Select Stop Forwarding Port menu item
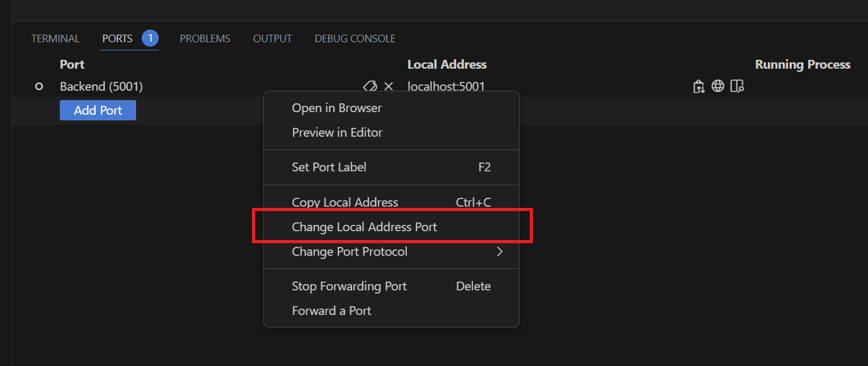This screenshot has height=366, width=868. [x=350, y=285]
